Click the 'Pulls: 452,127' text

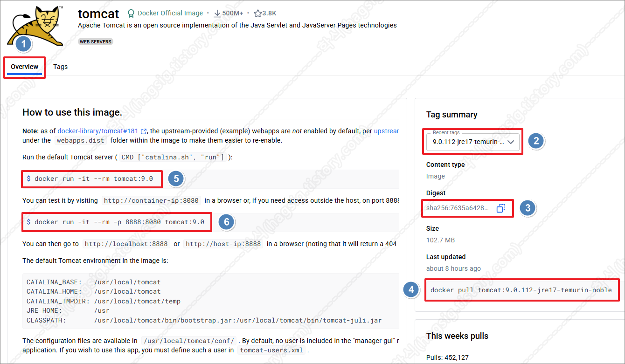(x=448, y=357)
